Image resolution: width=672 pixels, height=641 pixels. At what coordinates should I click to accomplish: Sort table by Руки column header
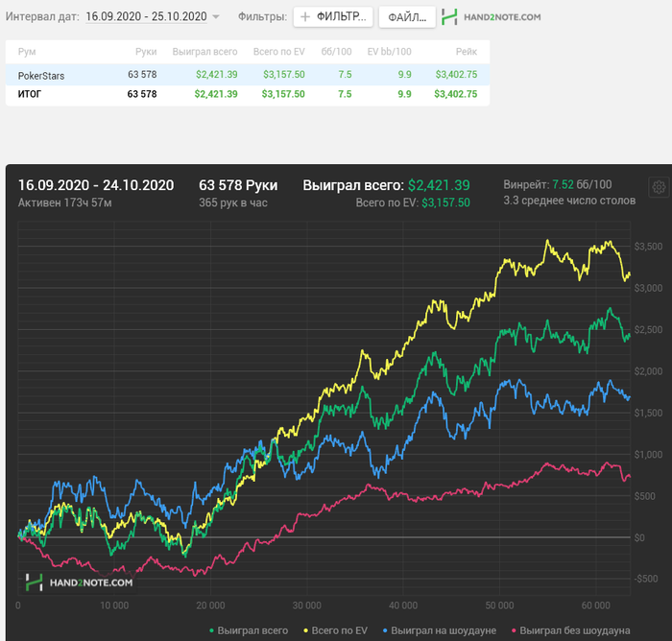click(x=146, y=52)
